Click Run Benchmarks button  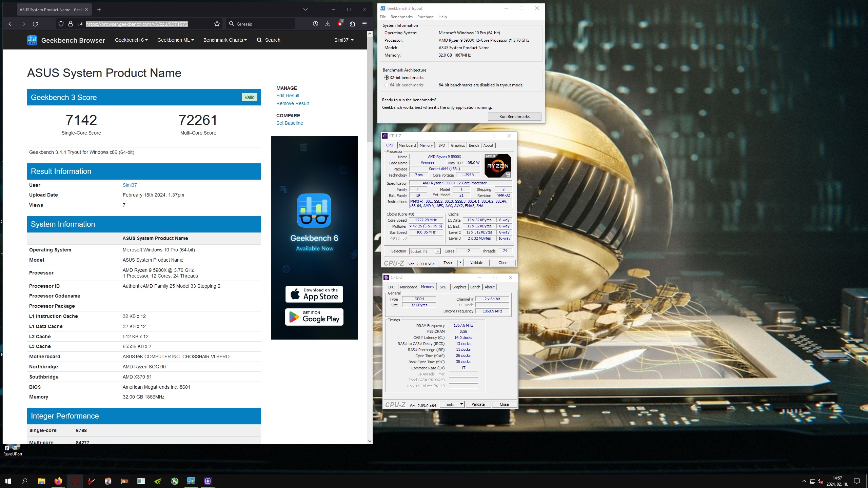[x=514, y=117]
